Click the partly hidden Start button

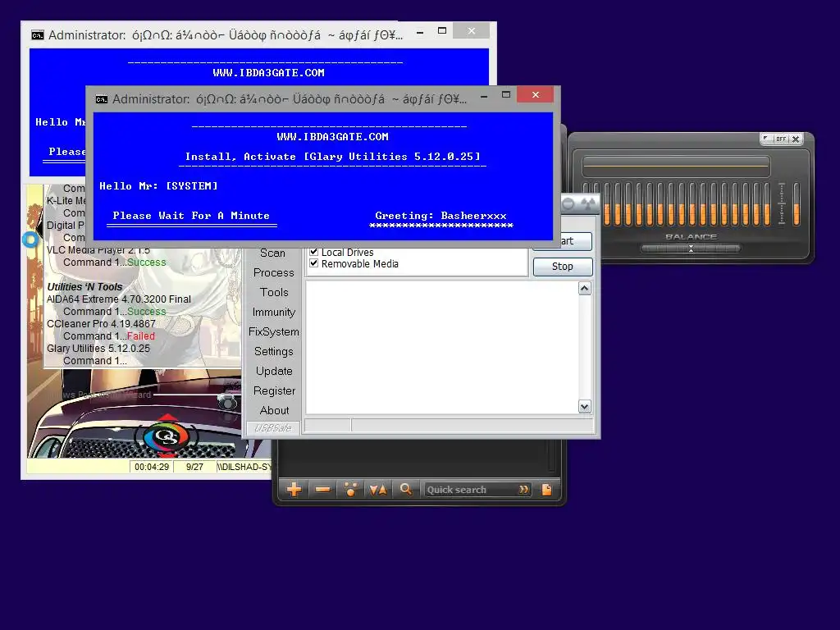pos(577,241)
